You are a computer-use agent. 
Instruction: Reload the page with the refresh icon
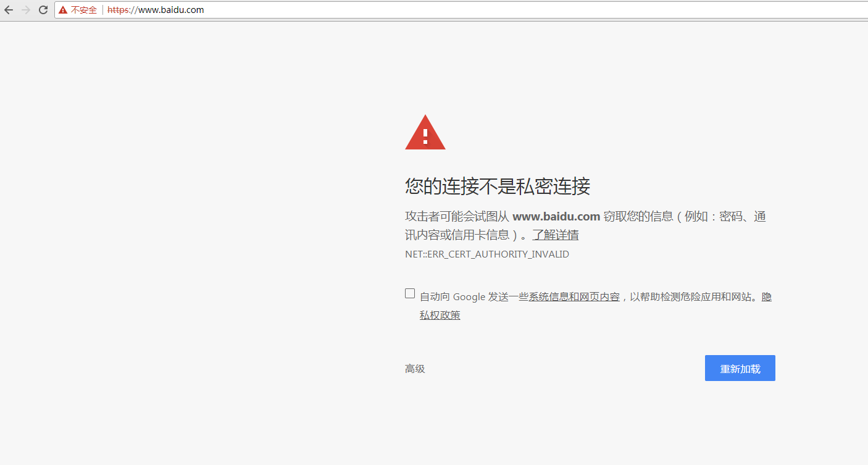click(x=43, y=10)
